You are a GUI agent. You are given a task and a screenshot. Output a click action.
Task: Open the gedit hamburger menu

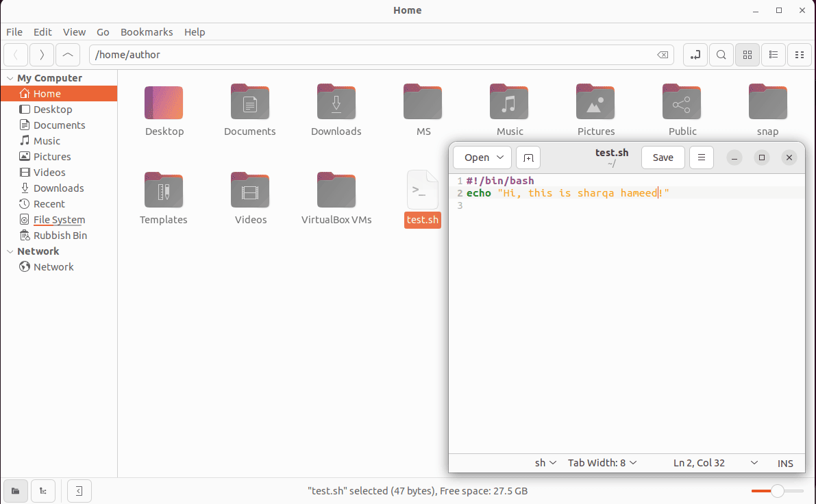click(701, 157)
